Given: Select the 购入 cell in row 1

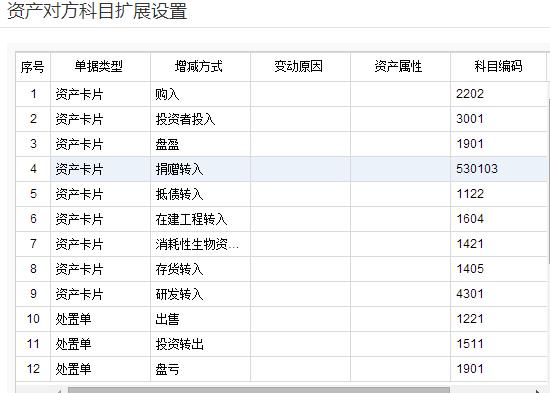Looking at the screenshot, I should 200,94.
